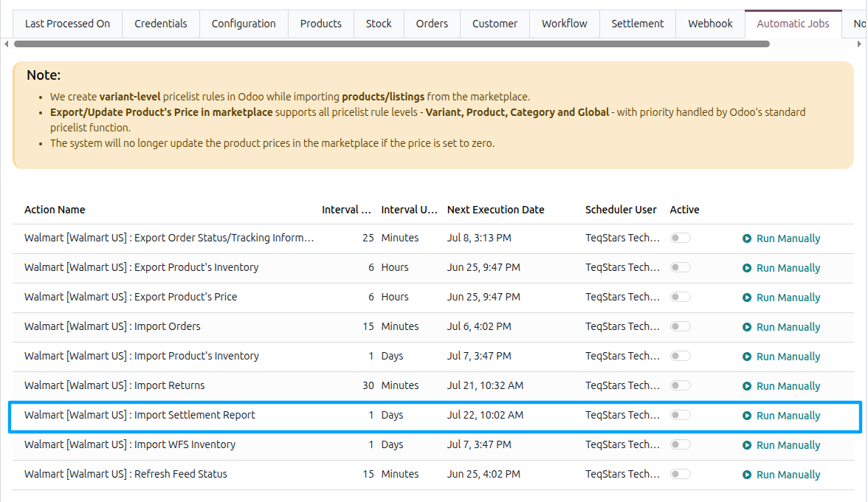
Task: Click play icon for Export Order Status row
Action: (747, 238)
